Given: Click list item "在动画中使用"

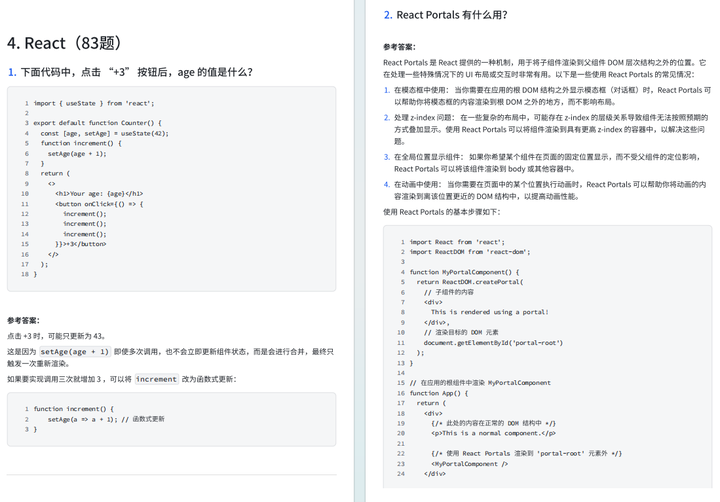Looking at the screenshot, I should tap(545, 191).
